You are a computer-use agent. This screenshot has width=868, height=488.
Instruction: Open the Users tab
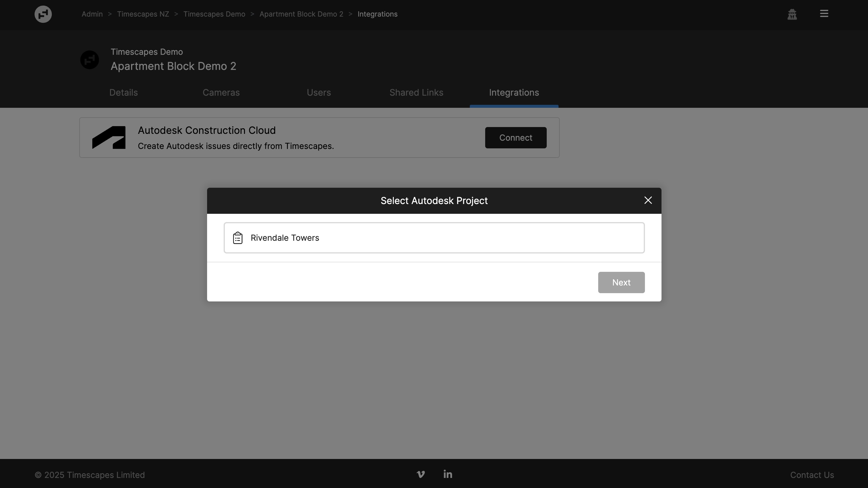318,93
